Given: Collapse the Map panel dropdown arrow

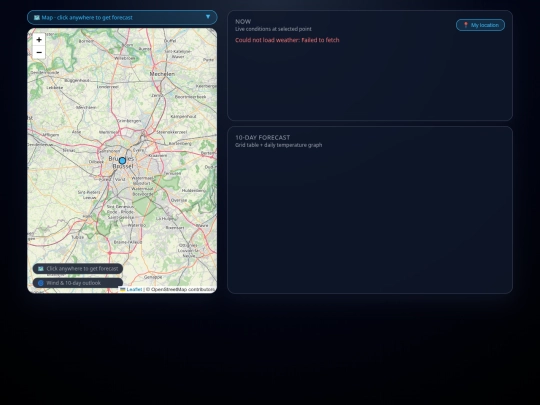Looking at the screenshot, I should click(208, 17).
